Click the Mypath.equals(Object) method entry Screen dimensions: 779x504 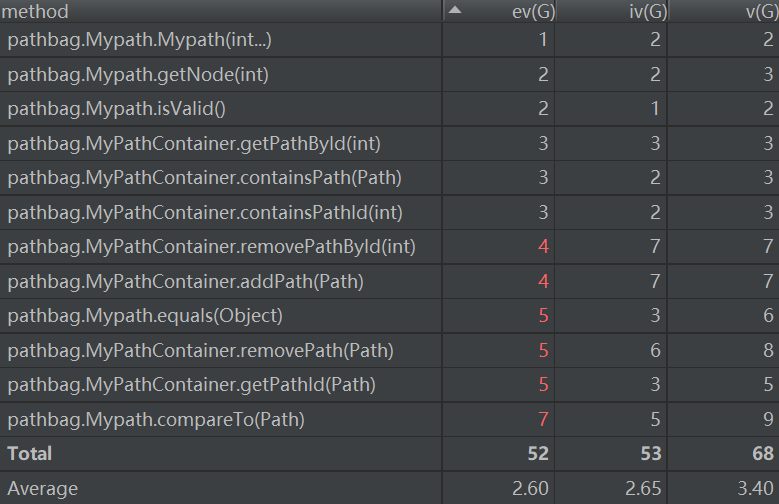[x=145, y=316]
